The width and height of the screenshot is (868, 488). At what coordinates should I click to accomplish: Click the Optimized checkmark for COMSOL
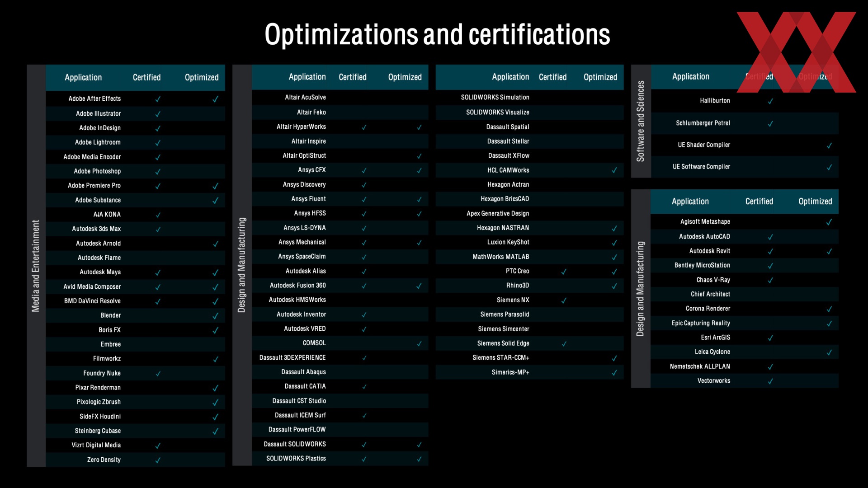[419, 343]
